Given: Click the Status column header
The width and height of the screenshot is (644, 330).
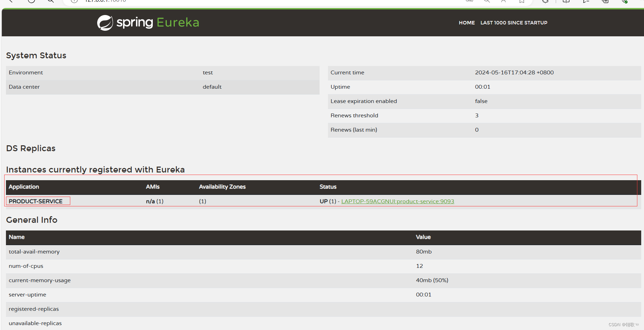Looking at the screenshot, I should pyautogui.click(x=328, y=187).
